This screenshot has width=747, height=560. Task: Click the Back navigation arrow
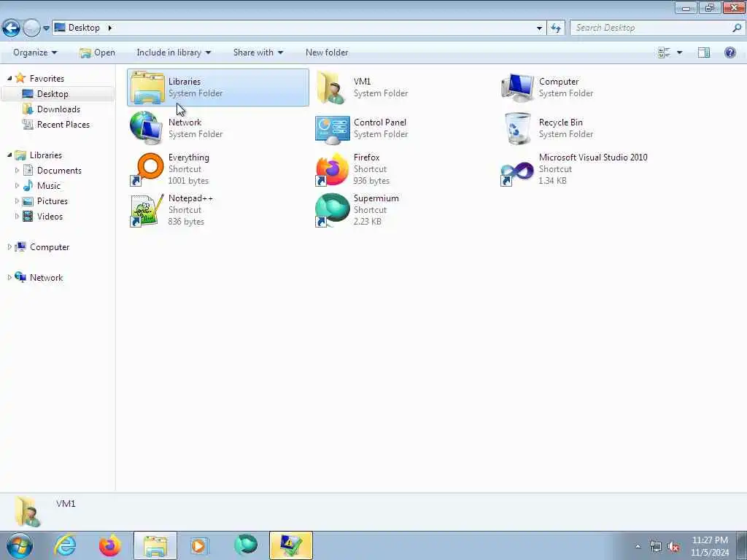pyautogui.click(x=11, y=28)
